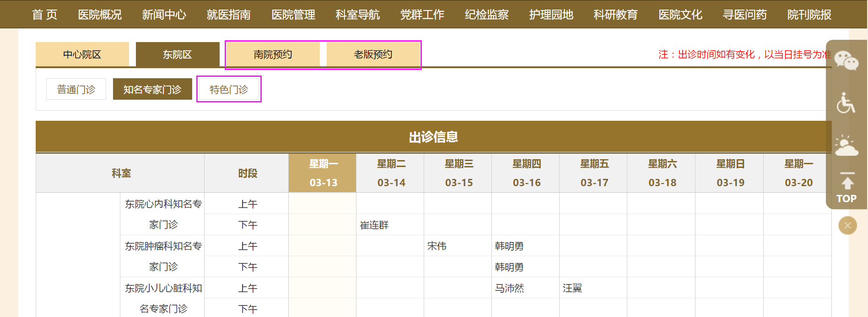
Task: Open 就医指南 menu item
Action: pos(228,15)
